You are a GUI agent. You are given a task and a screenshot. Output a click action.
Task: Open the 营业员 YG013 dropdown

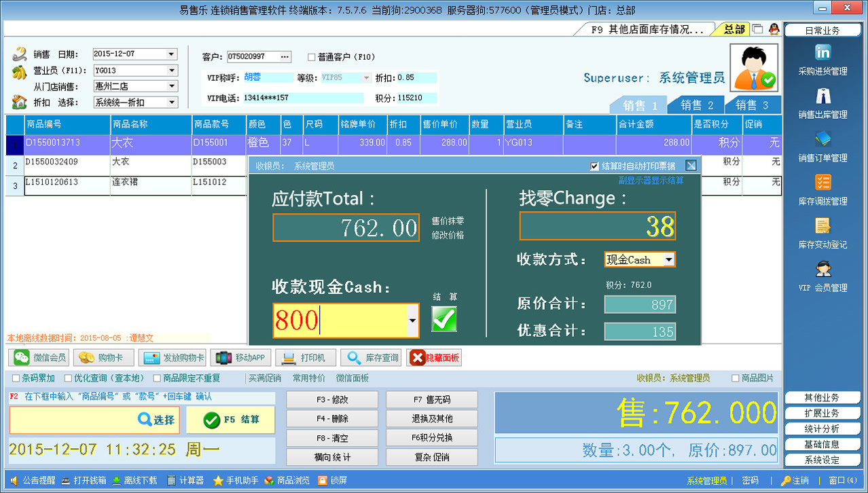click(x=171, y=71)
